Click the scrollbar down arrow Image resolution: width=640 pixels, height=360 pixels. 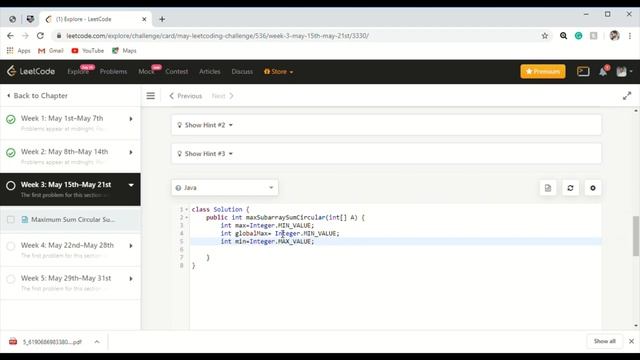(636, 326)
